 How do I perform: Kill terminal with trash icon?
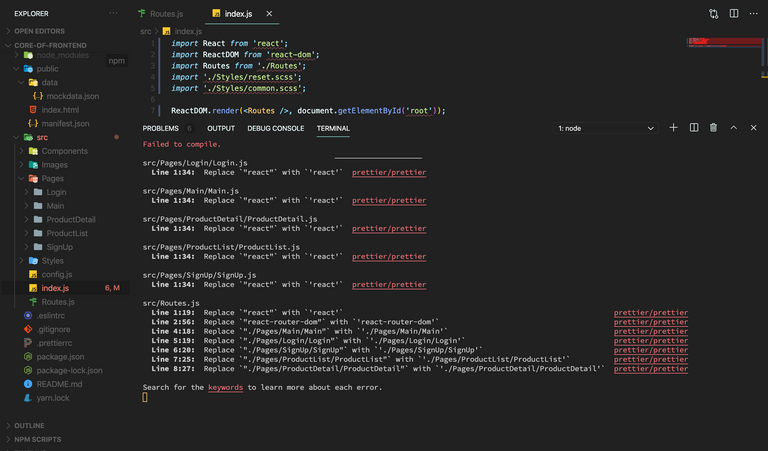[x=713, y=128]
